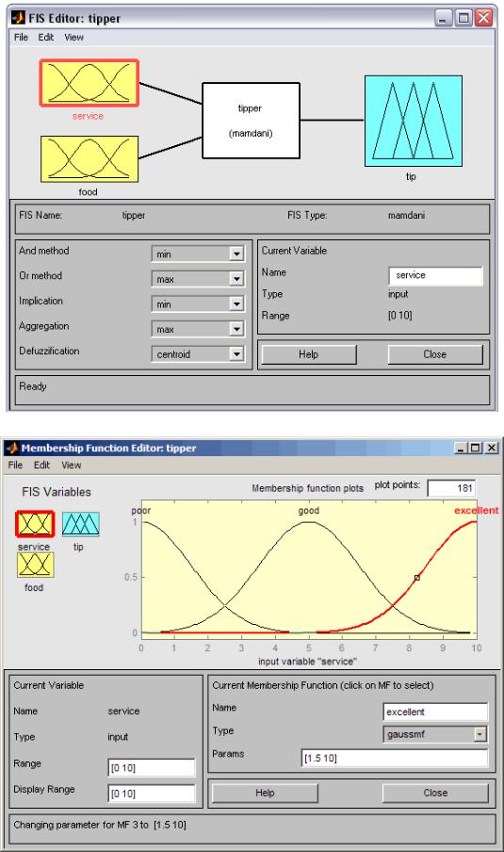Open View menu in FIS Editor
The width and height of the screenshot is (504, 852).
73,37
